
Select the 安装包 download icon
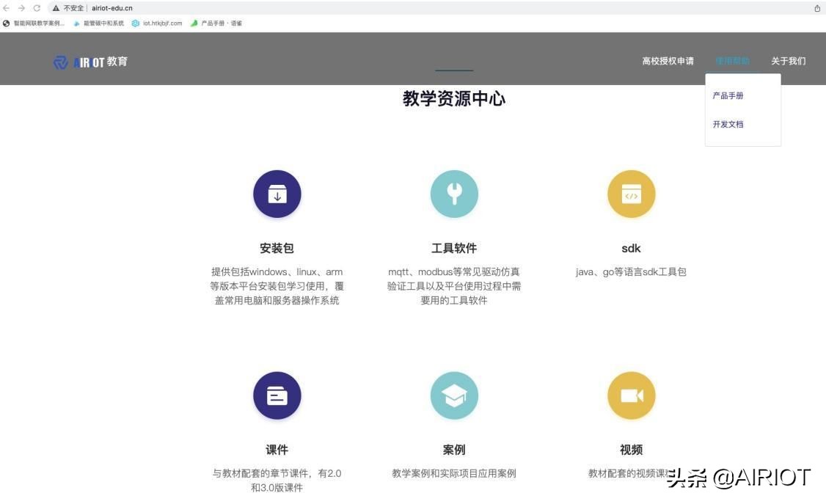click(277, 194)
